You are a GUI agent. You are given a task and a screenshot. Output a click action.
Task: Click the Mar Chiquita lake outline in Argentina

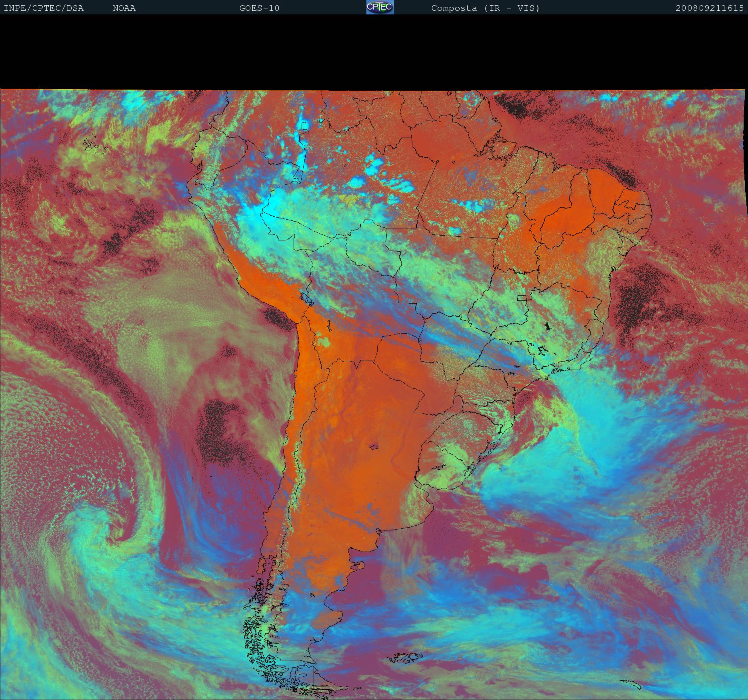click(x=374, y=447)
